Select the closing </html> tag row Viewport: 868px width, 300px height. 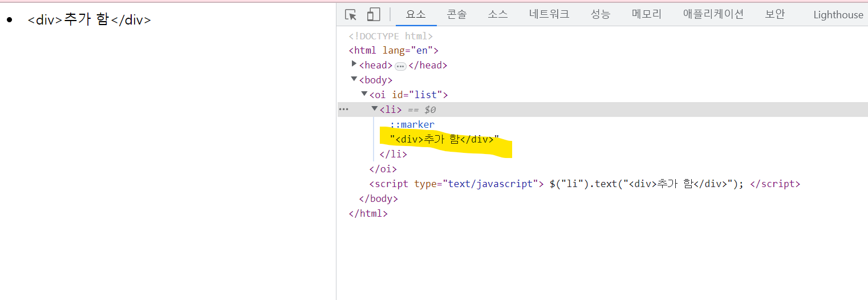(368, 213)
